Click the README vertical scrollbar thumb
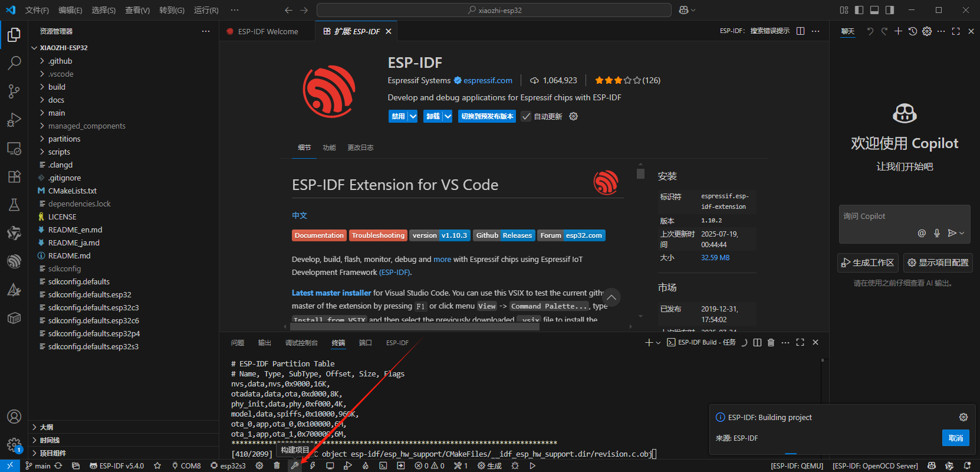Viewport: 980px width, 472px height. coord(640,173)
